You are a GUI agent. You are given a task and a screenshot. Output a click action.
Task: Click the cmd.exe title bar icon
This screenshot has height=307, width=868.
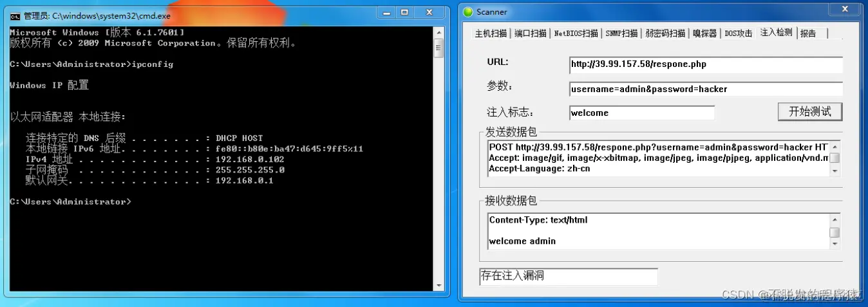(x=15, y=15)
